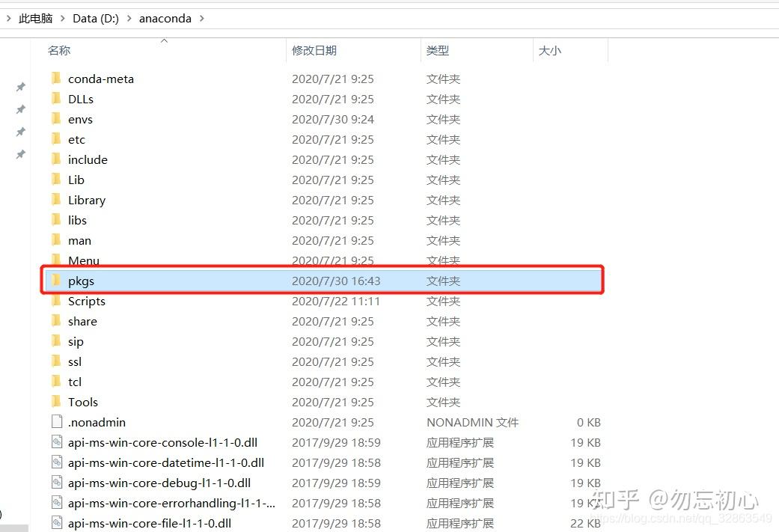
Task: Open the envs folder
Action: [80, 119]
